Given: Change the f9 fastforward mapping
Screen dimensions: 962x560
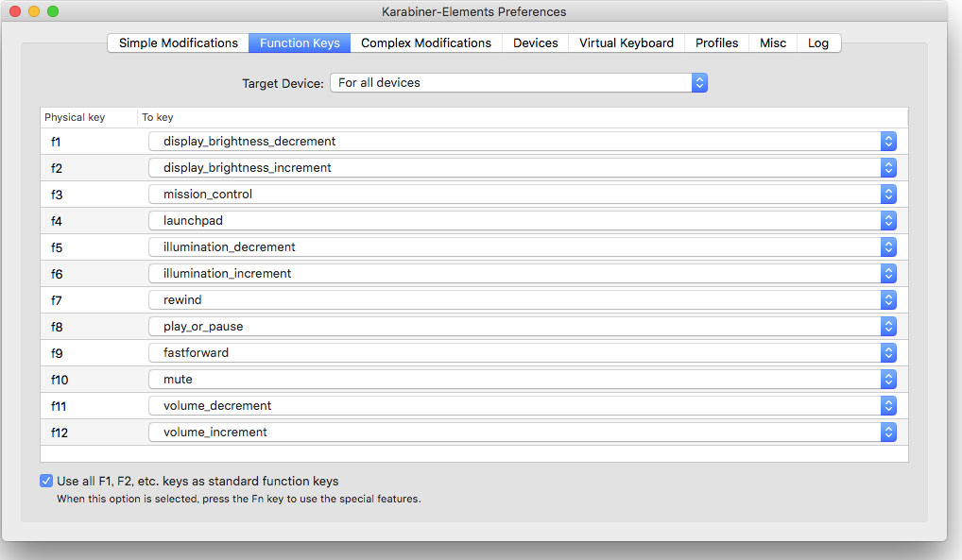Looking at the screenshot, I should pos(522,352).
